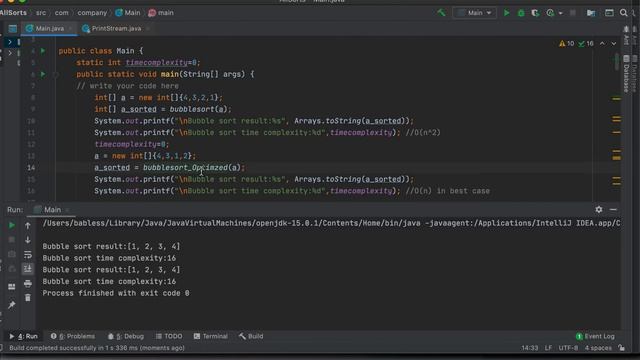Pin the Run tab
Screen dimensions: 640x360
coord(11,305)
